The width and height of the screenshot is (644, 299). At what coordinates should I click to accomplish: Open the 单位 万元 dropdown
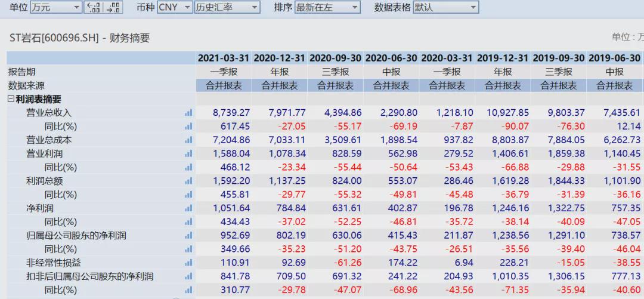[56, 7]
